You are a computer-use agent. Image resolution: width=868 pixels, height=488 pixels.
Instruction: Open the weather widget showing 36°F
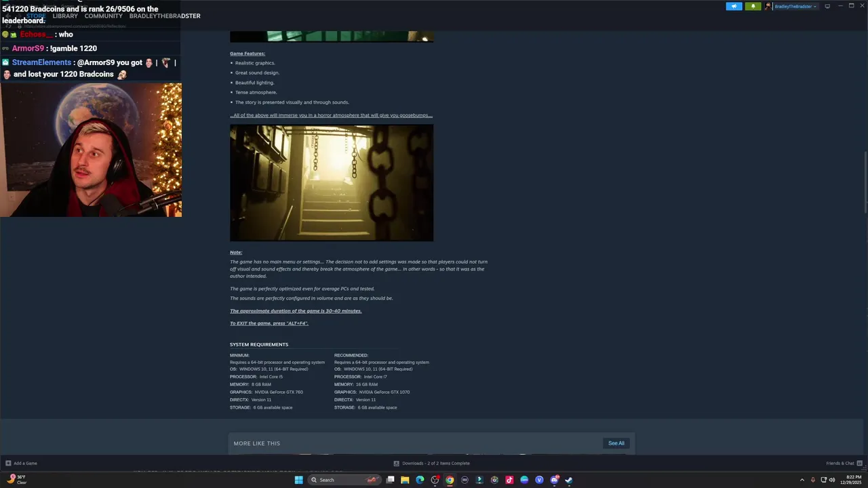click(17, 480)
